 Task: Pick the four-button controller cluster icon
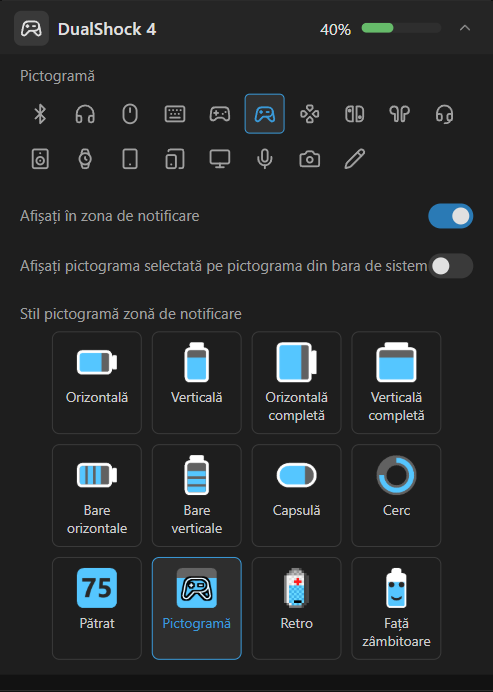point(310,114)
